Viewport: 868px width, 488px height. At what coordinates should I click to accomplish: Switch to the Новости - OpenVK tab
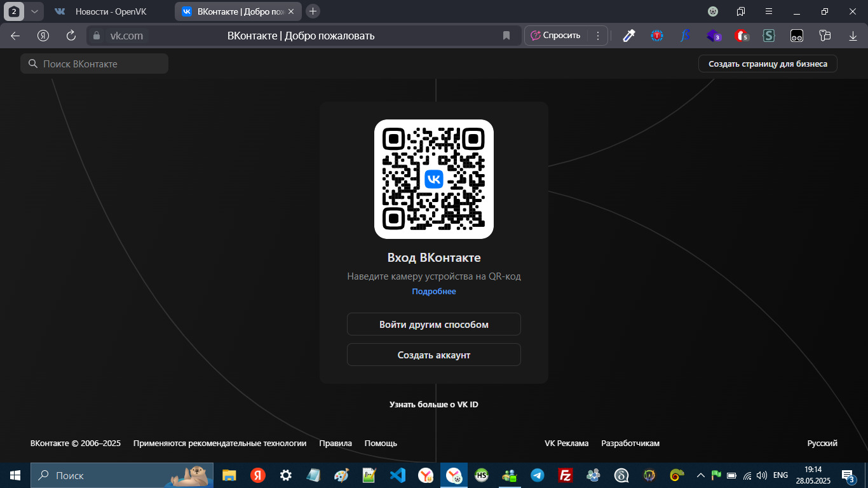click(108, 11)
